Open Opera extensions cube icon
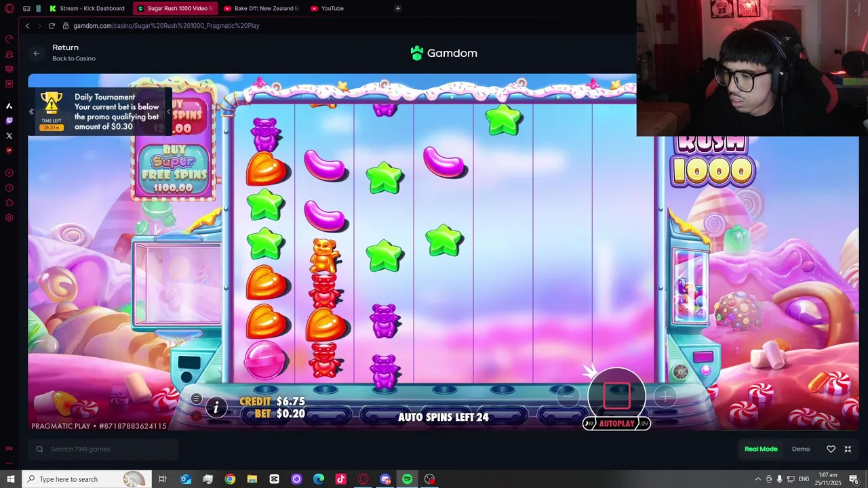Image resolution: width=868 pixels, height=488 pixels. click(x=9, y=203)
